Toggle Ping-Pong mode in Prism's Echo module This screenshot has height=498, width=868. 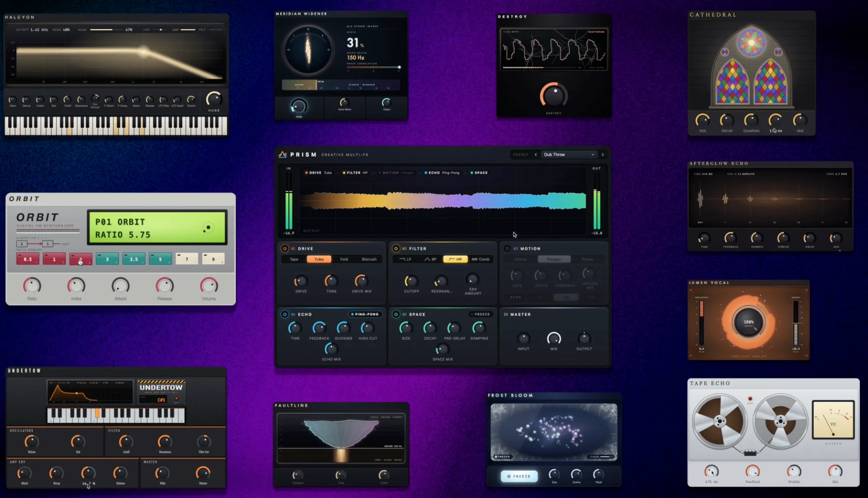(365, 314)
